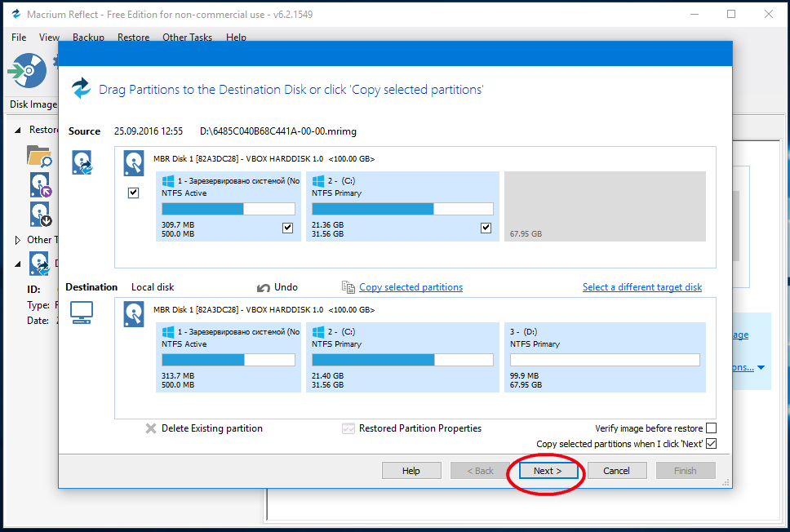Click the Cancel button

pos(617,471)
